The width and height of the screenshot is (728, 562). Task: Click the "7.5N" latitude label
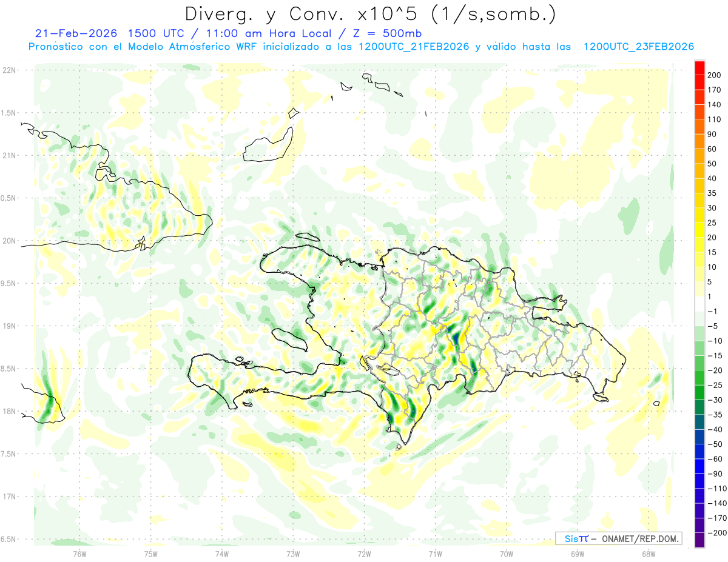click(8, 454)
